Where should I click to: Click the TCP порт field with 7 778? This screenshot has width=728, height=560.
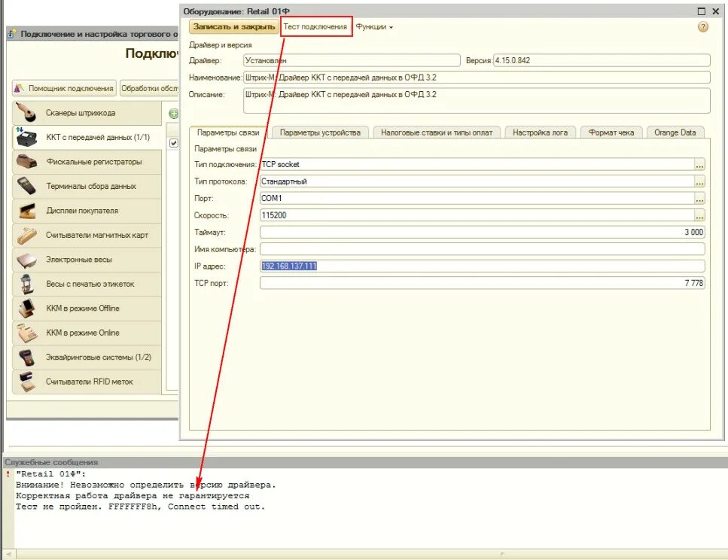[x=483, y=283]
